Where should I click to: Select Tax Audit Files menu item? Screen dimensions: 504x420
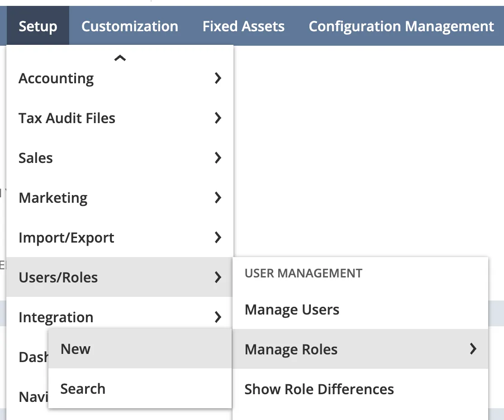pos(119,118)
